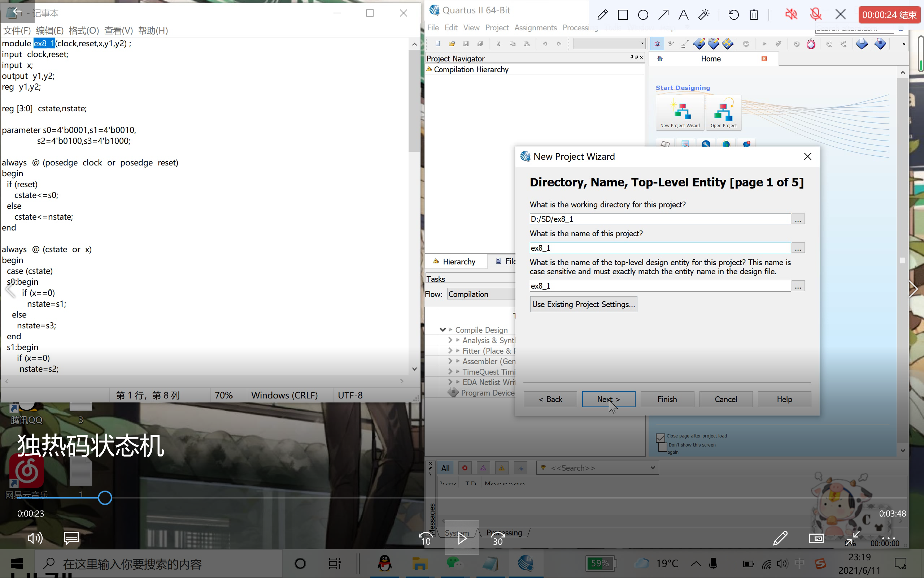Click the video player's subtitles icon
Image resolution: width=924 pixels, height=578 pixels.
coord(71,538)
